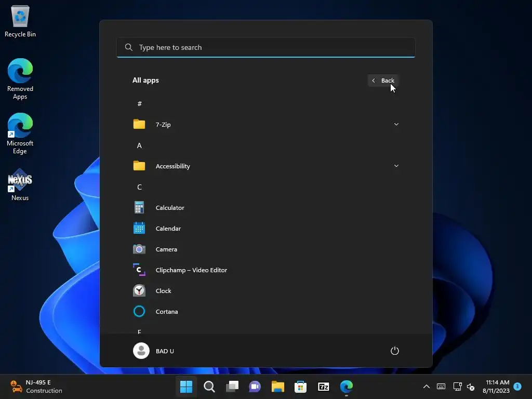532x399 pixels.
Task: Select the Nexus desktop shortcut
Action: 20,184
